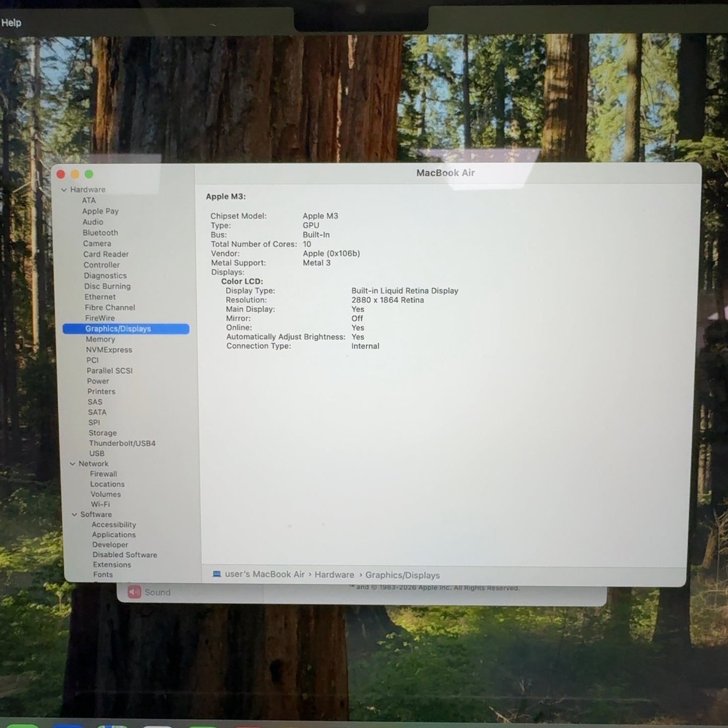Show Disc Burning information
This screenshot has height=728, width=728.
point(107,286)
